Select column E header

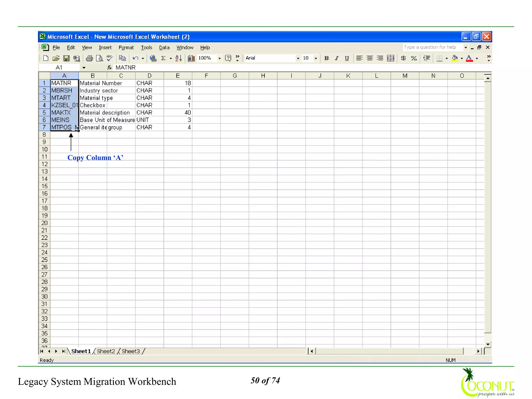click(x=178, y=76)
